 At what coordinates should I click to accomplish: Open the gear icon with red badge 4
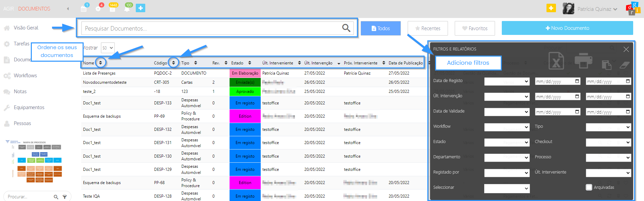(x=98, y=8)
